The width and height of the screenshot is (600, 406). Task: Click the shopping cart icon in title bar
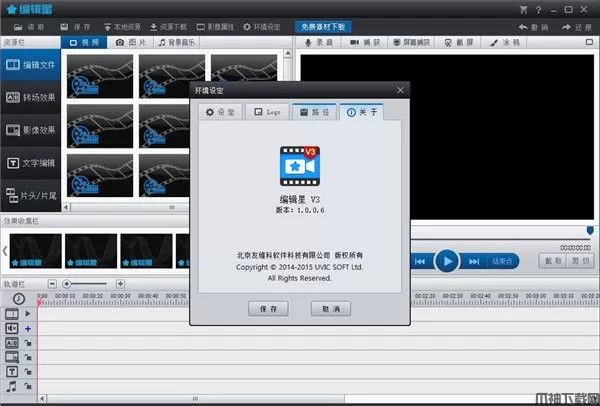click(x=524, y=9)
